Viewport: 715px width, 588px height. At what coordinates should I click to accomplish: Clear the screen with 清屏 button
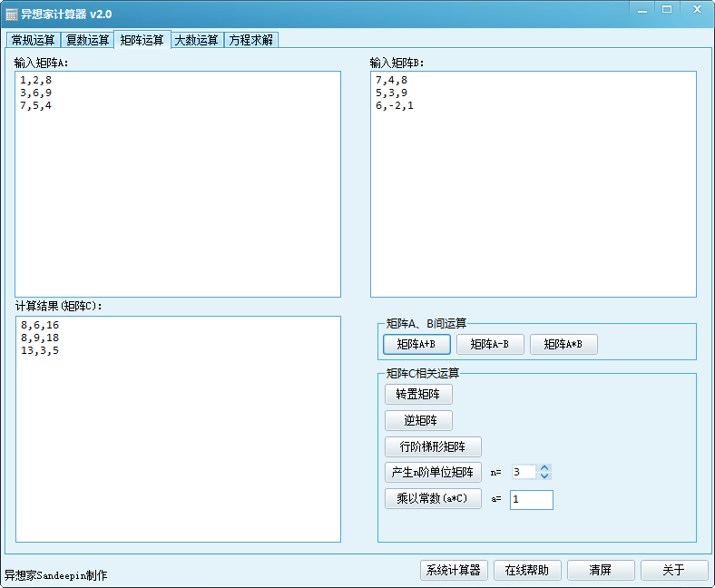tap(600, 570)
